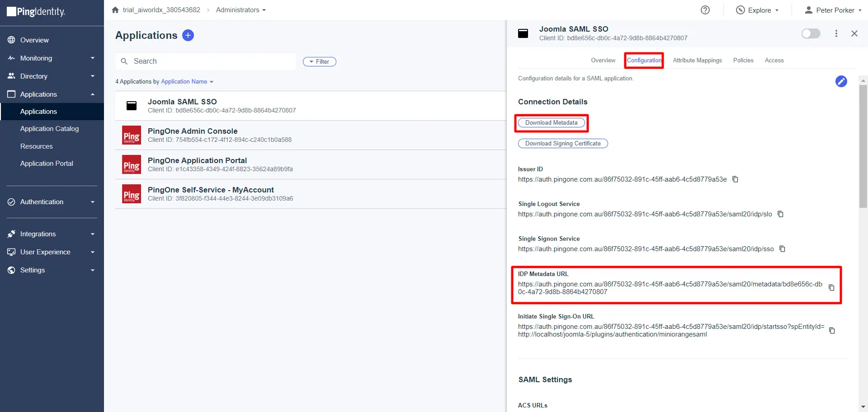This screenshot has width=868, height=412.
Task: Click the Download Metadata button
Action: tap(551, 123)
